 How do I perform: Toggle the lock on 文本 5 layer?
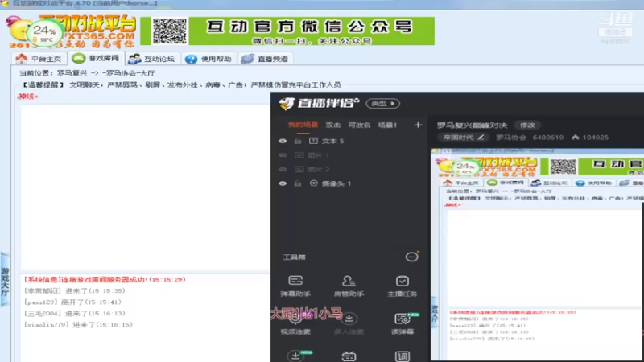[298, 141]
